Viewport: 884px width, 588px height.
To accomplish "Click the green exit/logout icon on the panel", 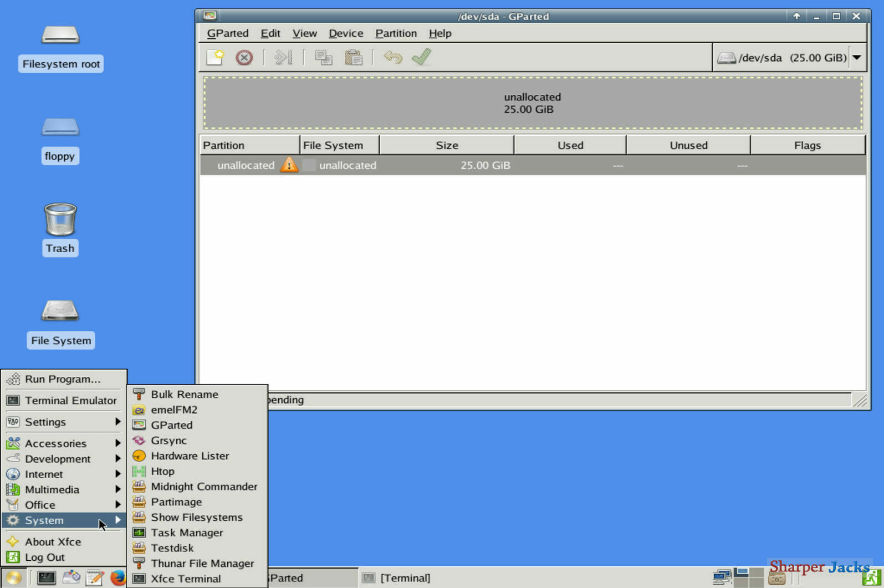I will coord(871,578).
